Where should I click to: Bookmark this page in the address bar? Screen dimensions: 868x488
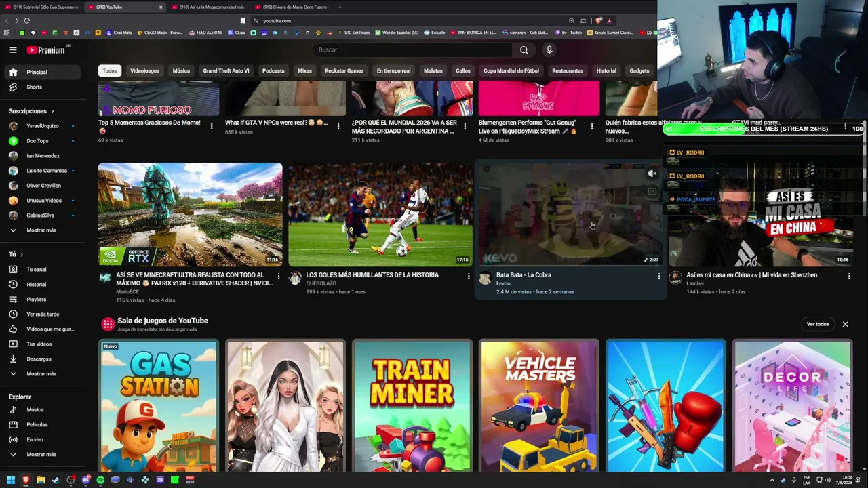243,21
